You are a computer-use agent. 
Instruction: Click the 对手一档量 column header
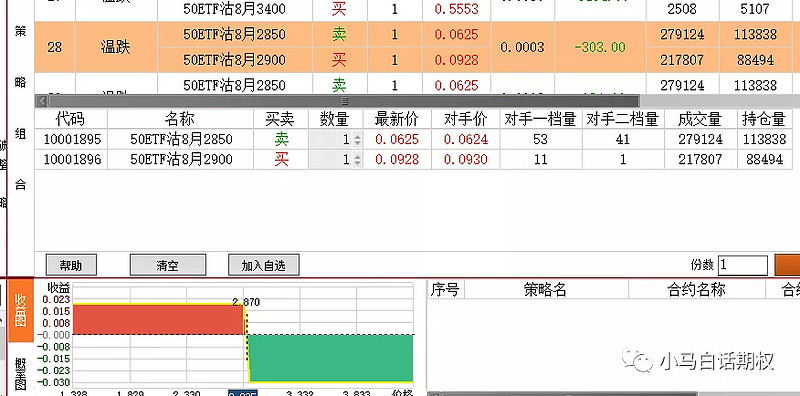pyautogui.click(x=540, y=119)
